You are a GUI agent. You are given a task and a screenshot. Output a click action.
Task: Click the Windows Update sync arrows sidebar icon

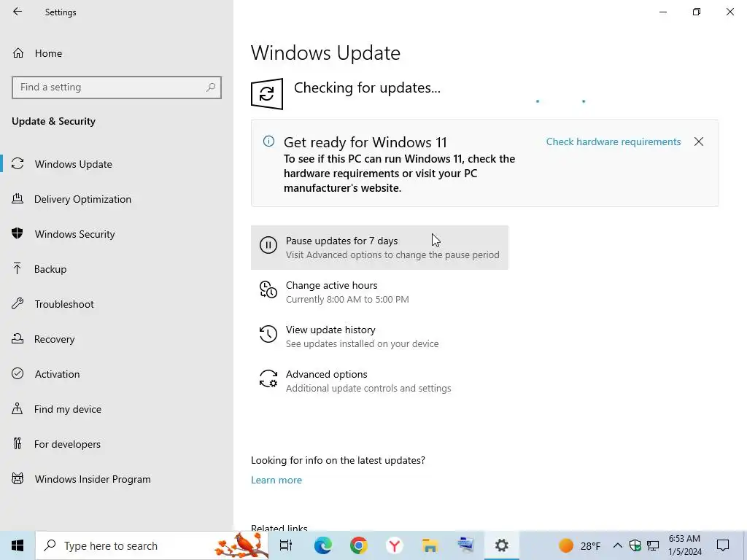tap(18, 164)
